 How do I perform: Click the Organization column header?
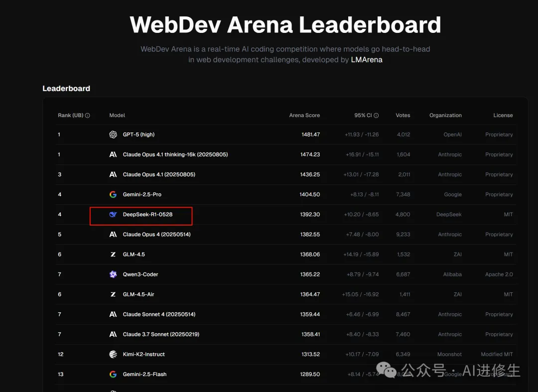point(445,115)
